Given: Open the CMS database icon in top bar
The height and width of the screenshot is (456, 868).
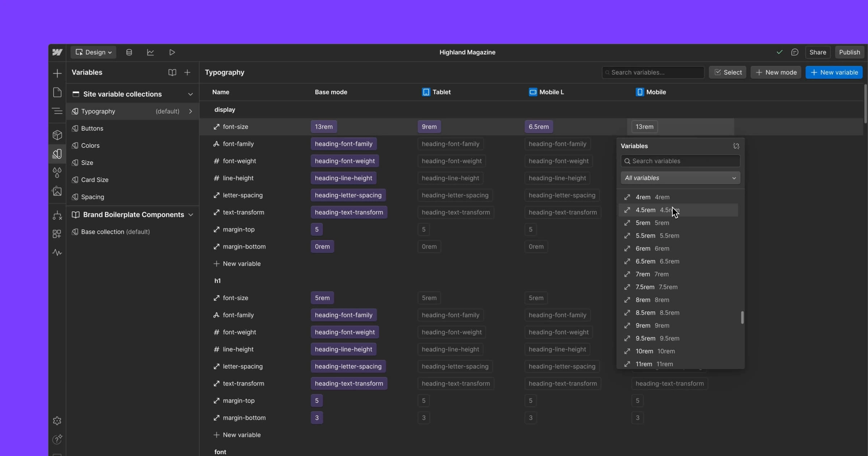Looking at the screenshot, I should point(129,52).
